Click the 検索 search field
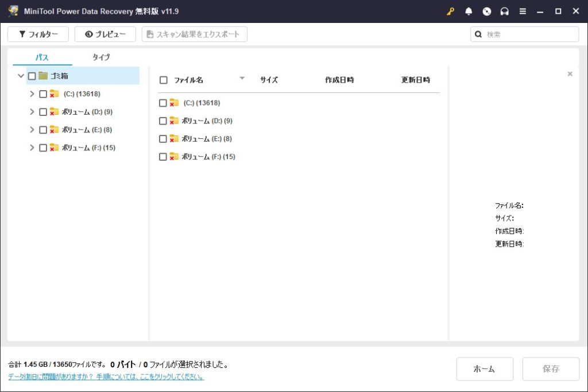The image size is (588, 392). [x=529, y=34]
